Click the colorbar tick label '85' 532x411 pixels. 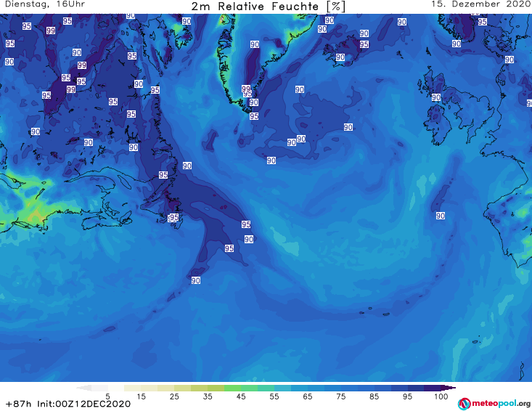(375, 396)
